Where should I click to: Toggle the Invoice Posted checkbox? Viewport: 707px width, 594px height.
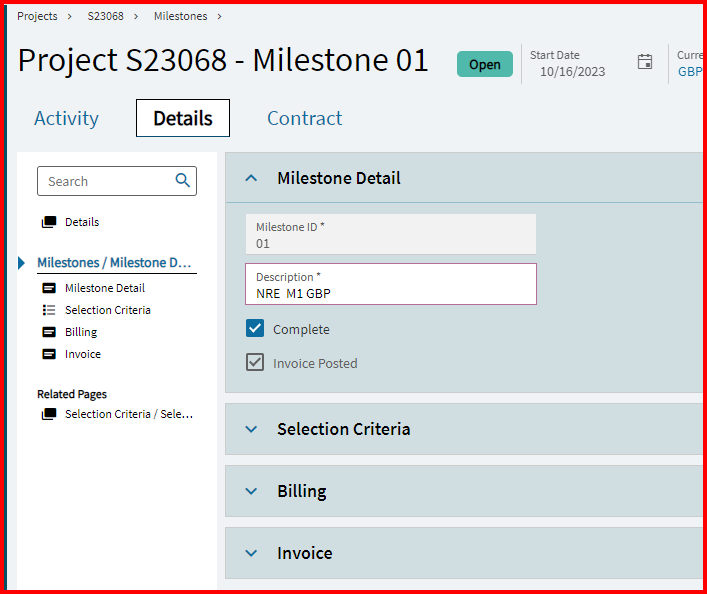coord(255,362)
